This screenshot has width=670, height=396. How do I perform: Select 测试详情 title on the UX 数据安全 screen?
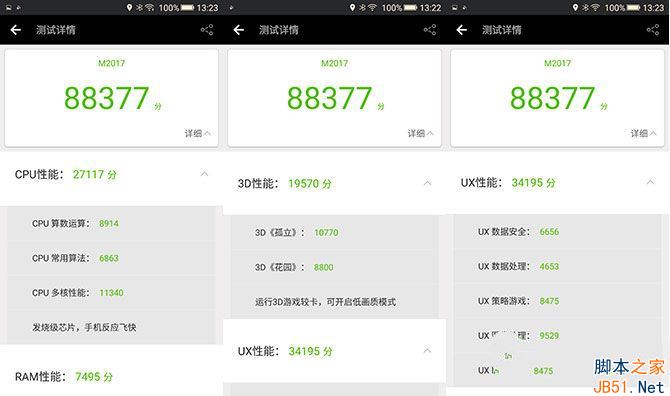[502, 30]
